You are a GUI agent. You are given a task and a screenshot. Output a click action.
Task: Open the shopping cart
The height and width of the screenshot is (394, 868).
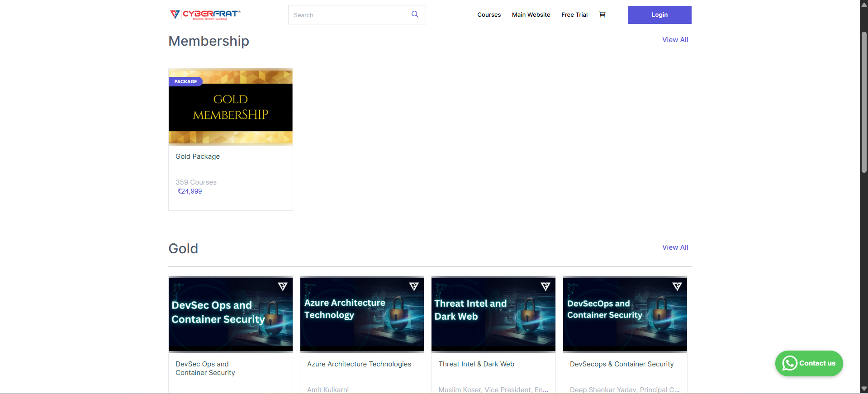tap(602, 14)
